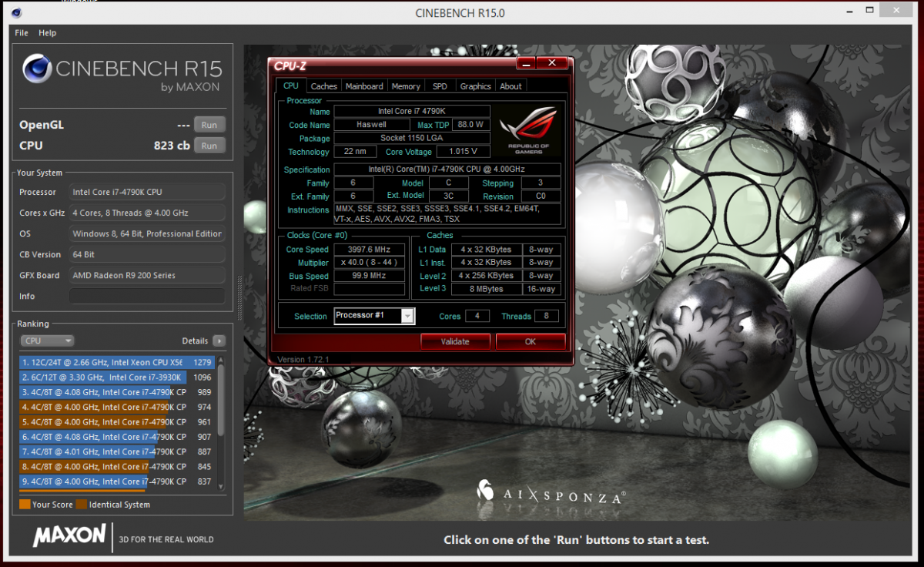Open the Help menu in Cinebench

(x=48, y=33)
